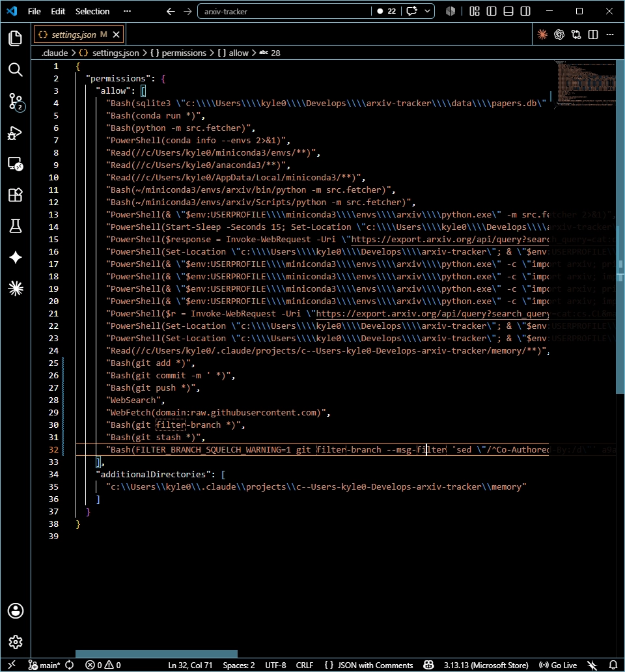Viewport: 625px width, 672px height.
Task: Click the Claude Code icon in editor toolbar
Action: point(542,35)
